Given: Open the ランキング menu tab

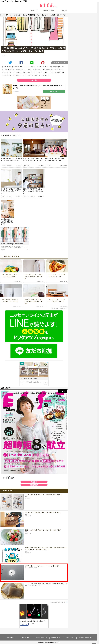Looking at the screenshot, I should tap(33, 10).
